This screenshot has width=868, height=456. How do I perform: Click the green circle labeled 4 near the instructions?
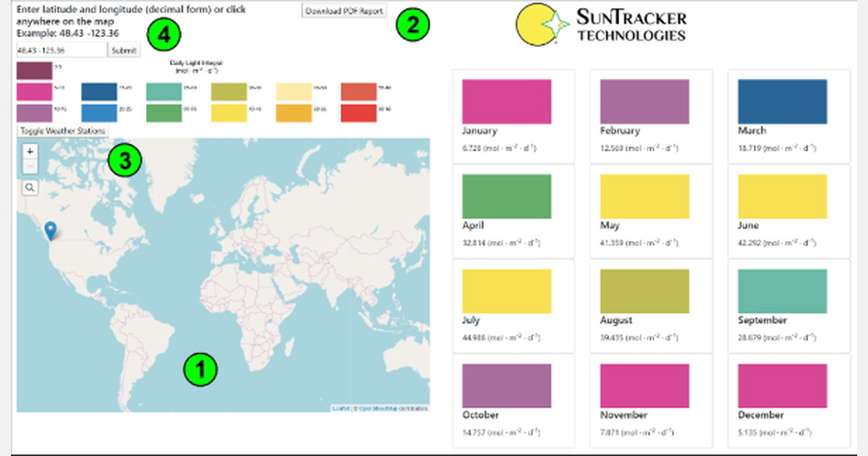pos(165,33)
